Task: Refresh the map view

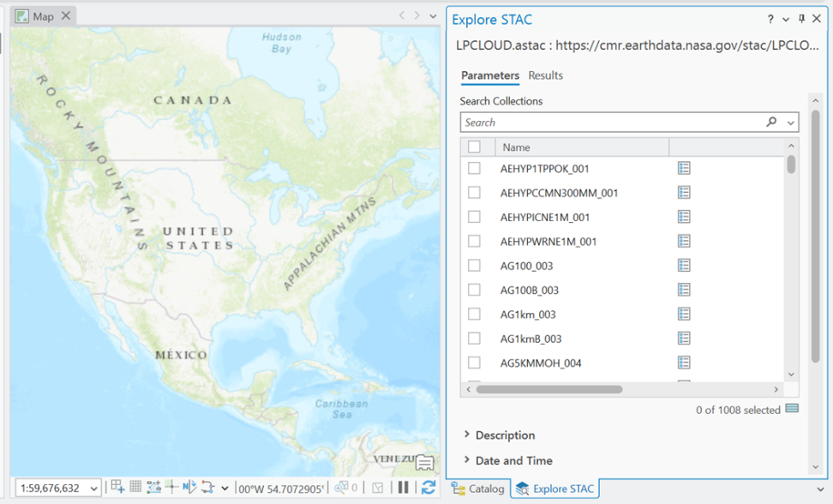Action: coord(428,488)
